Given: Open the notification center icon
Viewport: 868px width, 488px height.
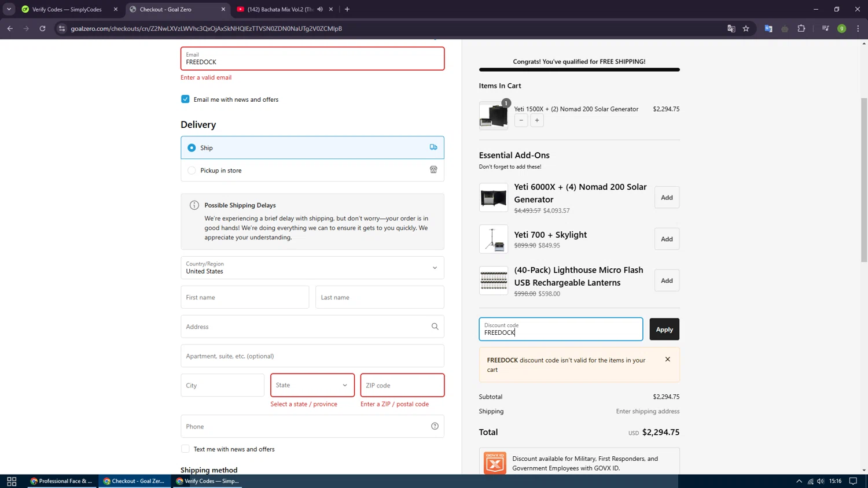Looking at the screenshot, I should click(x=853, y=481).
